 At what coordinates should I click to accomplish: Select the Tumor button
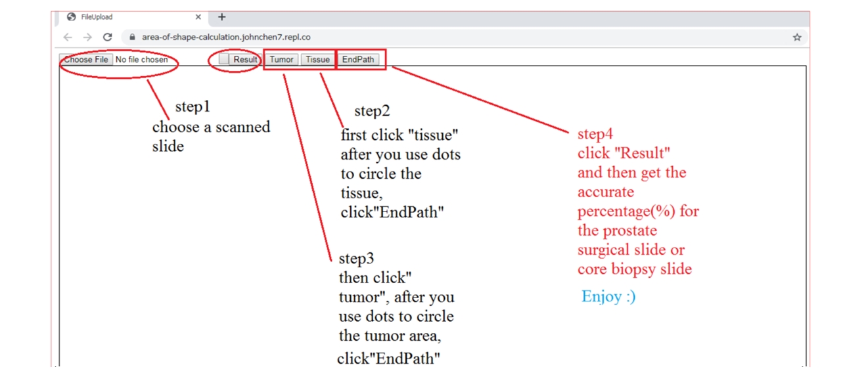(281, 59)
